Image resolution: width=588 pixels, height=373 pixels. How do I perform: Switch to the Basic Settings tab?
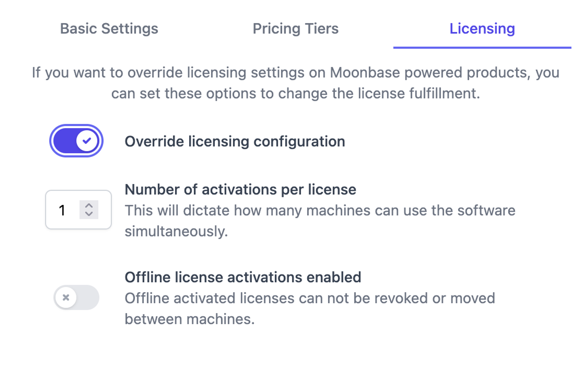(x=109, y=29)
